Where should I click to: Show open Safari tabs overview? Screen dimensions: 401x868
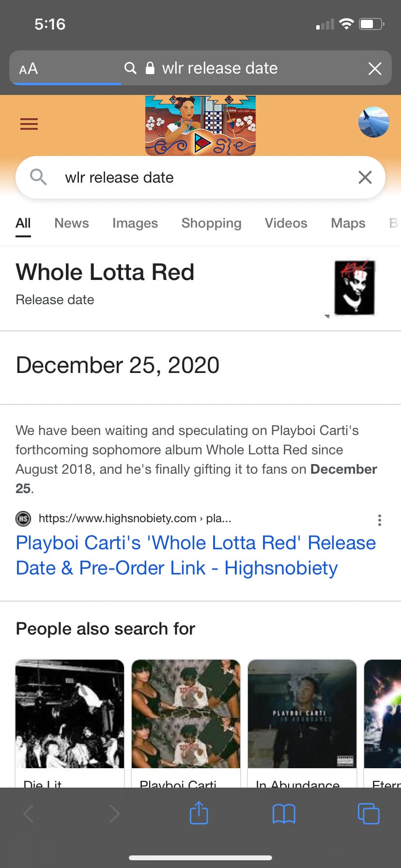point(368,814)
